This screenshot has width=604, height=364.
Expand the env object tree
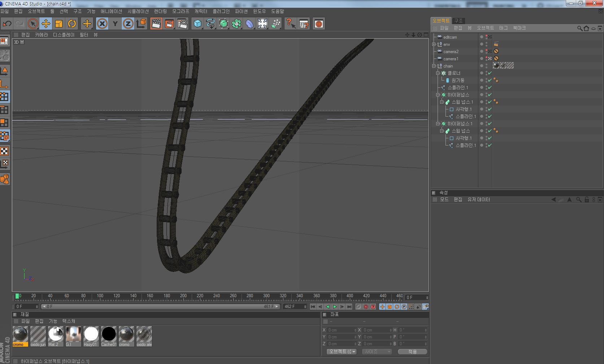coord(434,44)
